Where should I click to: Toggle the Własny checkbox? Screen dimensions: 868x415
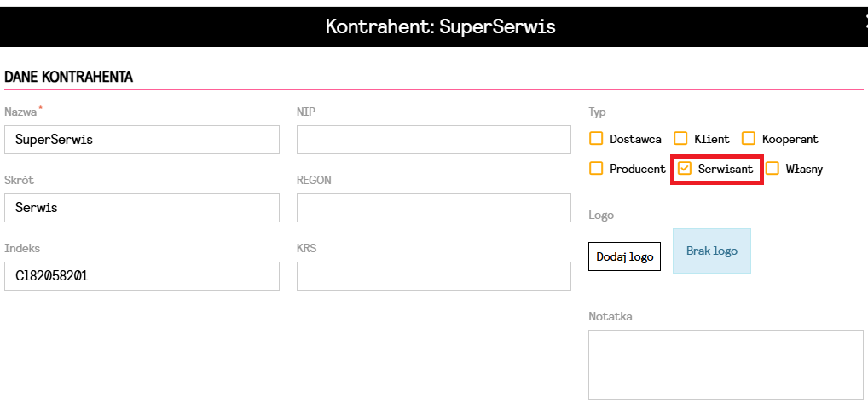pyautogui.click(x=773, y=169)
